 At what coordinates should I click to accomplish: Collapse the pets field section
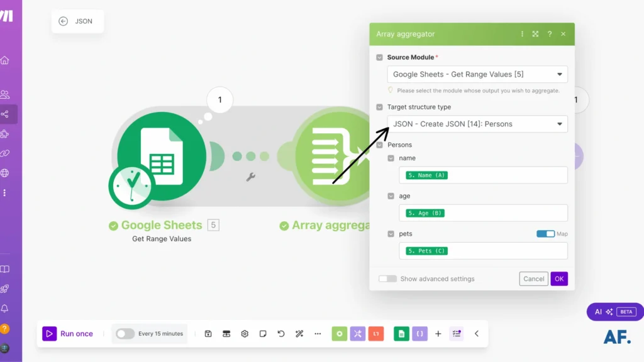click(x=391, y=234)
